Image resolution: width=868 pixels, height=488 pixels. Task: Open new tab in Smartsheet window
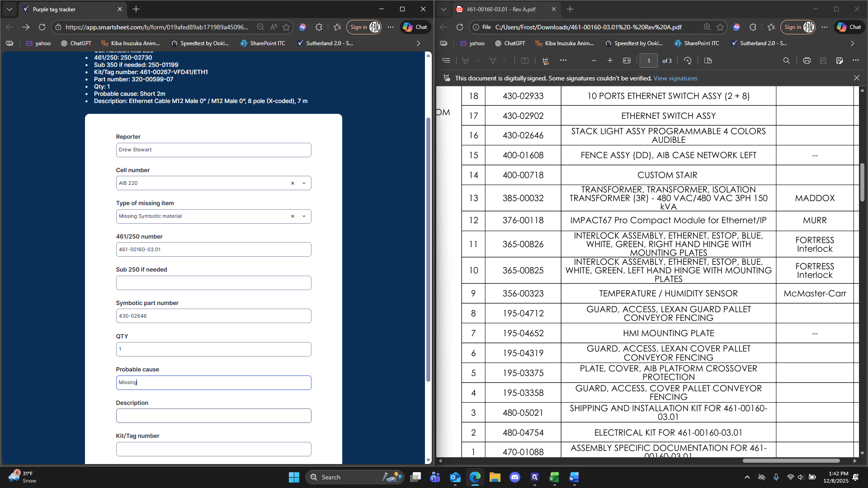[136, 9]
